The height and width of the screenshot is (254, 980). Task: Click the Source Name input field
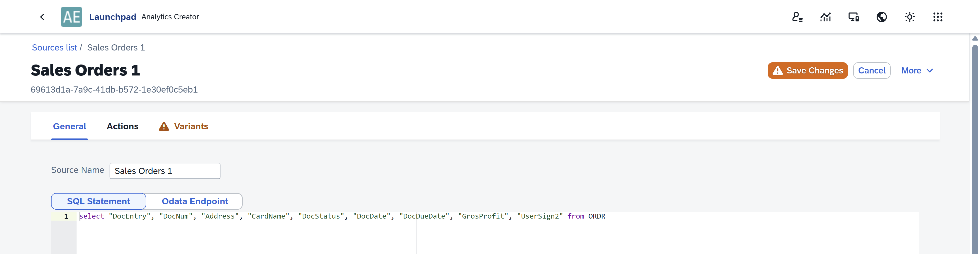pyautogui.click(x=165, y=171)
